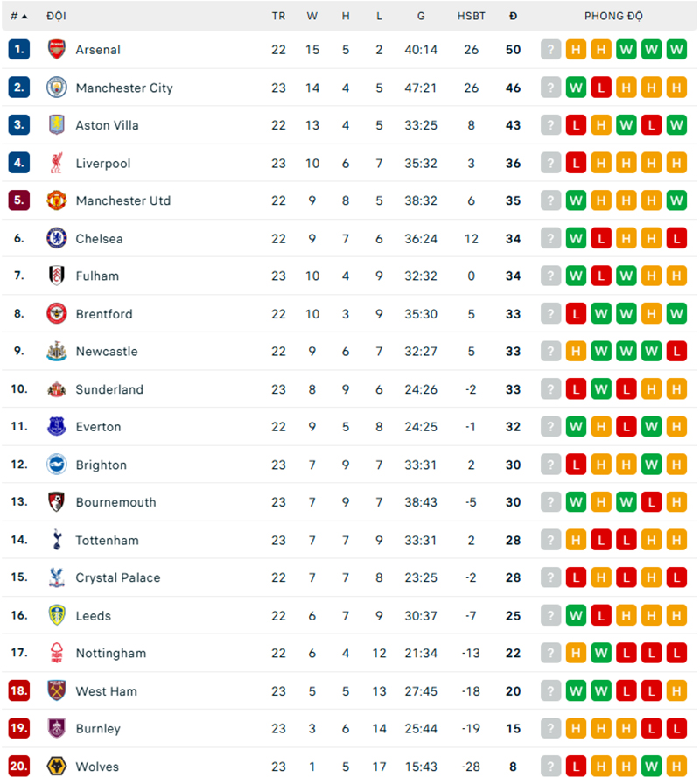The image size is (700, 784).
Task: Click the Manchester City club crest
Action: (56, 87)
